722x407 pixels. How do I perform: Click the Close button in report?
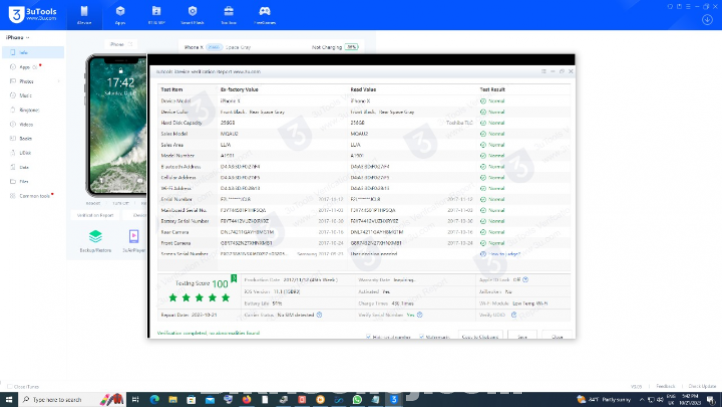(557, 336)
